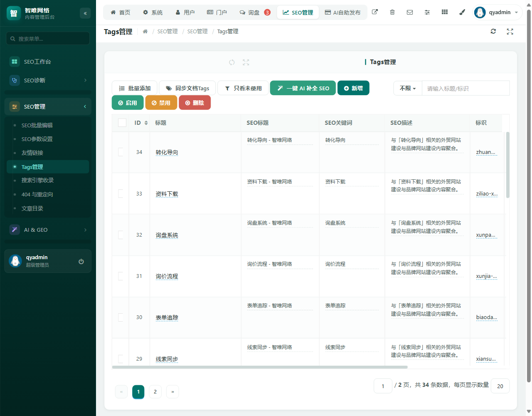Toggle the select-all header checkbox
532x416 pixels.
click(122, 123)
